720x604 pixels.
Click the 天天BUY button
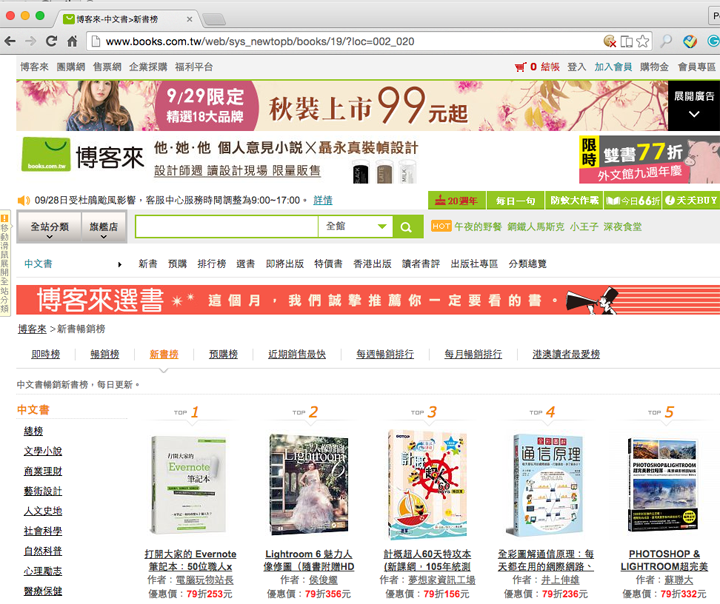pyautogui.click(x=691, y=200)
